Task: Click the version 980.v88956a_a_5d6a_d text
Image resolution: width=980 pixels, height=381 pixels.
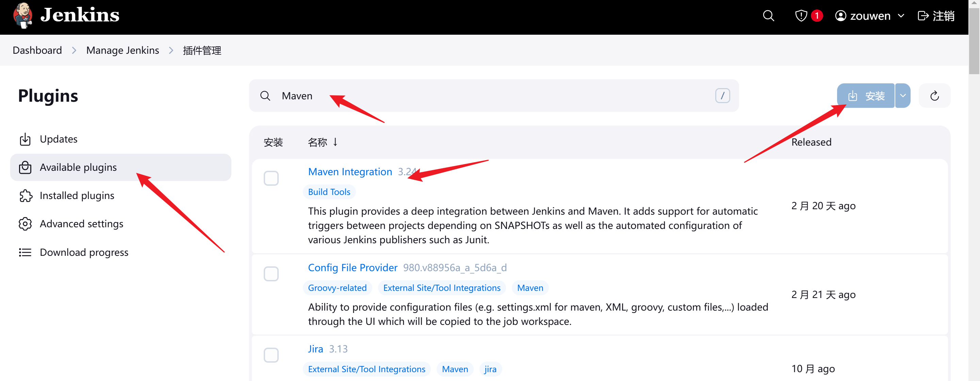Action: [x=455, y=268]
